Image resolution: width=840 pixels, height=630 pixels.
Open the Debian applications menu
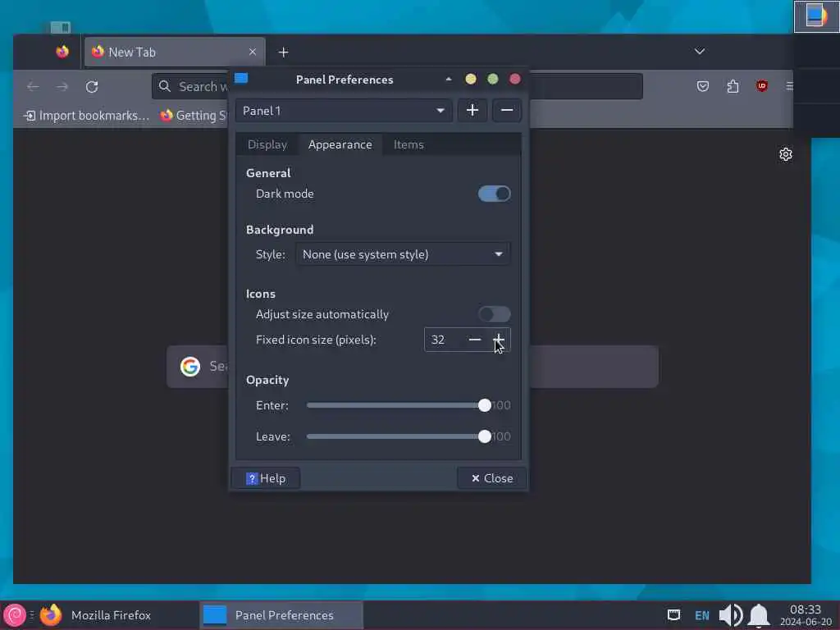[x=15, y=615]
